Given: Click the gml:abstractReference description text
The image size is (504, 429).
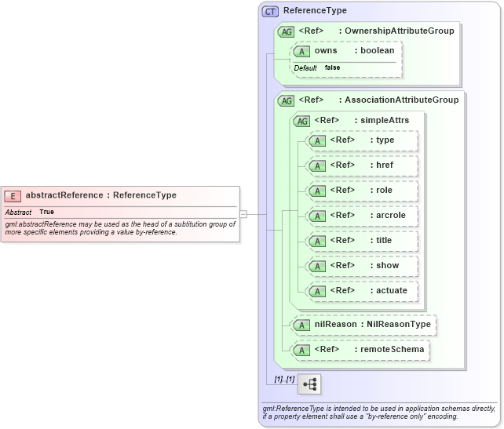Looking at the screenshot, I should [120, 228].
